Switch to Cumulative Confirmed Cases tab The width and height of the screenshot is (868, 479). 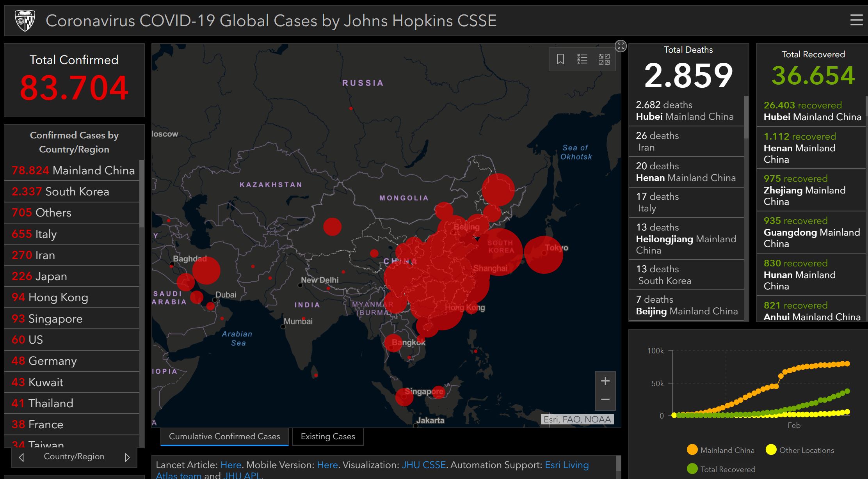[224, 436]
